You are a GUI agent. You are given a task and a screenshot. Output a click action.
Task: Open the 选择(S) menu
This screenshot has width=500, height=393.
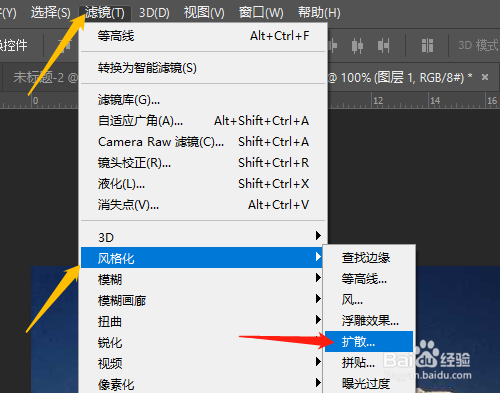tap(51, 13)
